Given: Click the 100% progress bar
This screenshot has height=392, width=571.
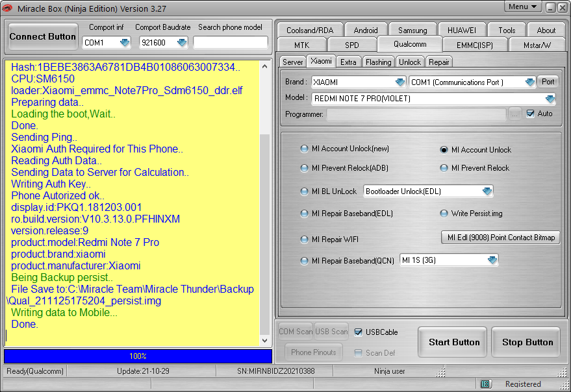Looking at the screenshot, I should pos(138,356).
